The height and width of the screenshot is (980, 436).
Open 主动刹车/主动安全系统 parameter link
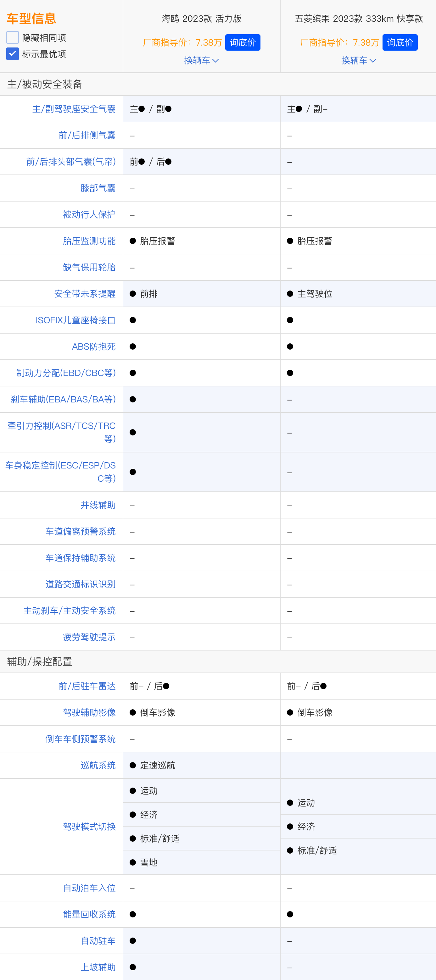tap(70, 611)
